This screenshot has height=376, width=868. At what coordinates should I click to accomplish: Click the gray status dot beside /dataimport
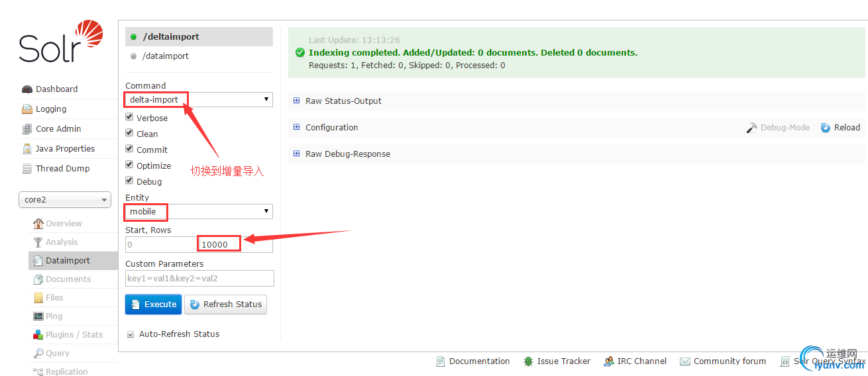pyautogui.click(x=134, y=56)
